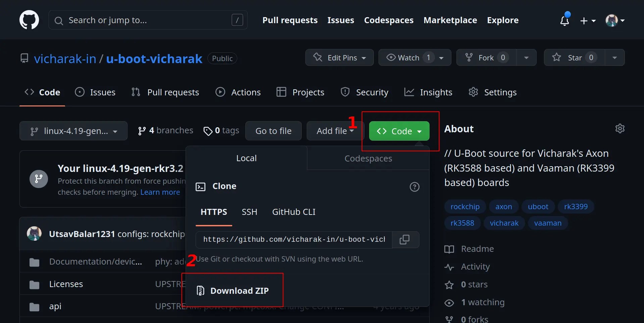The width and height of the screenshot is (644, 323).
Task: Open the Licenses folder
Action: [66, 284]
